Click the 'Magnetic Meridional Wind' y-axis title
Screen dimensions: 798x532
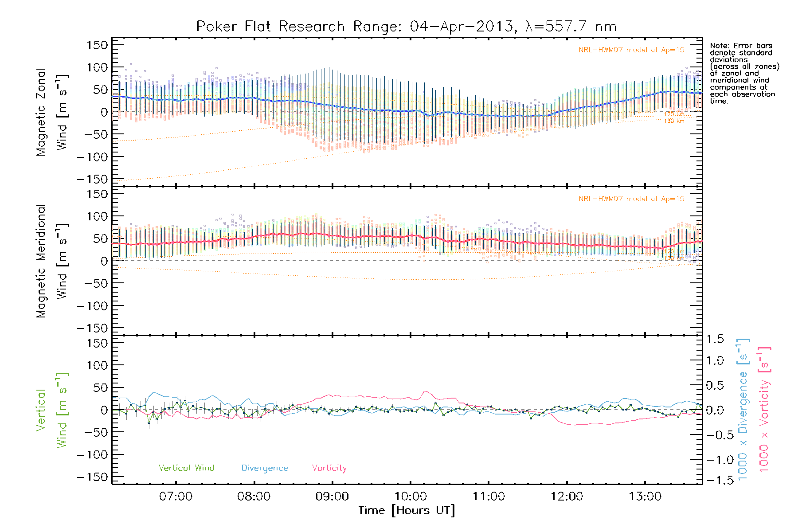[52, 261]
